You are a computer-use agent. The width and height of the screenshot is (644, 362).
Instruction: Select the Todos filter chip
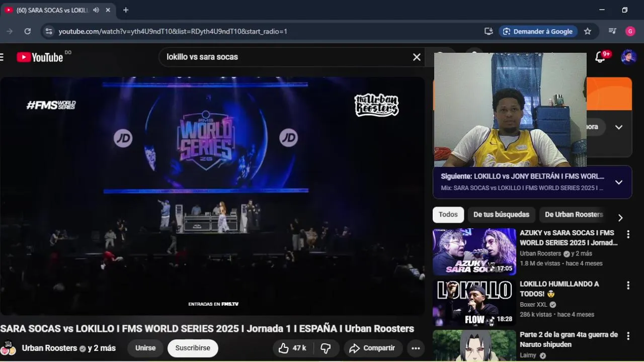pos(448,215)
